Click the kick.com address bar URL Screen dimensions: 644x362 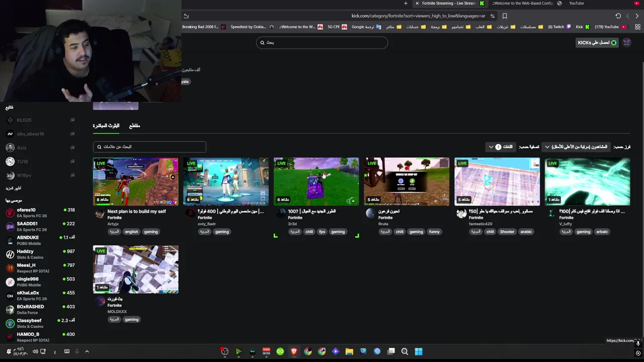coord(418,16)
